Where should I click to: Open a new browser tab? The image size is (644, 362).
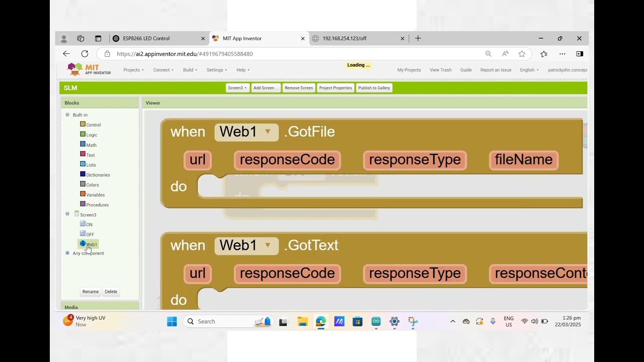(418, 38)
